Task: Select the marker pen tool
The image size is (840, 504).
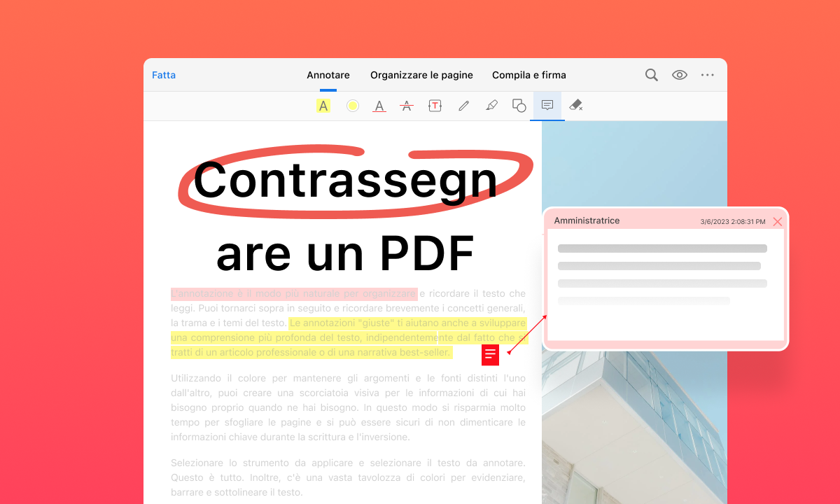Action: (x=491, y=106)
